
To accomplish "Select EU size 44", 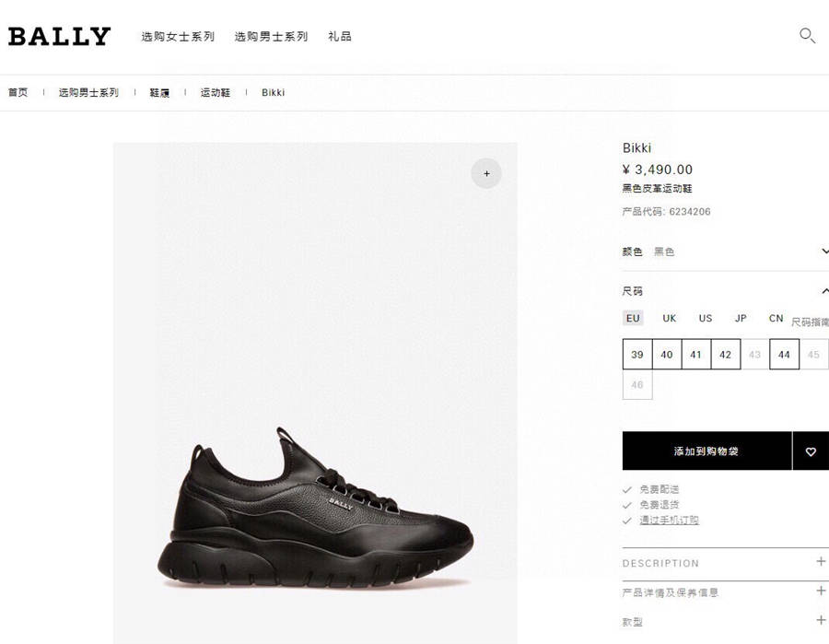I will pyautogui.click(x=784, y=355).
